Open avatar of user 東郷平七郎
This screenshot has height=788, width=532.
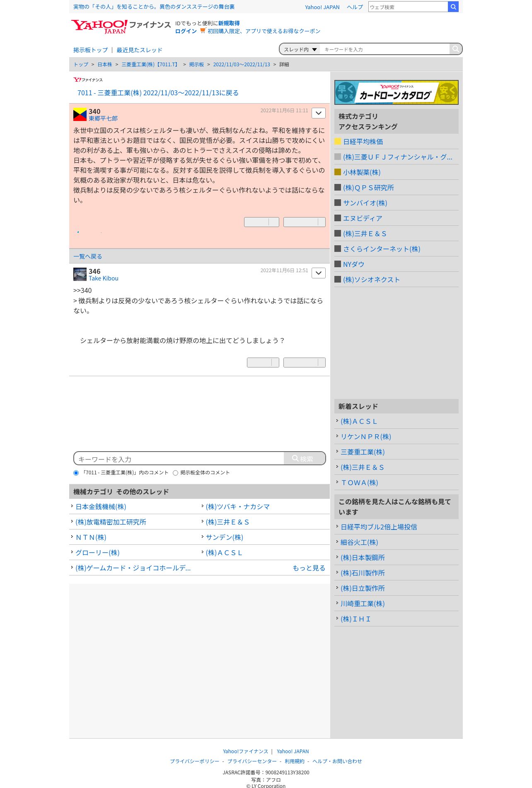(x=80, y=114)
